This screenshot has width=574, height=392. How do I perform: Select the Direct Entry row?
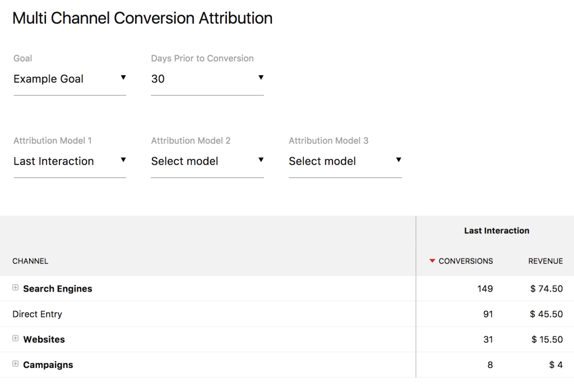click(x=37, y=314)
